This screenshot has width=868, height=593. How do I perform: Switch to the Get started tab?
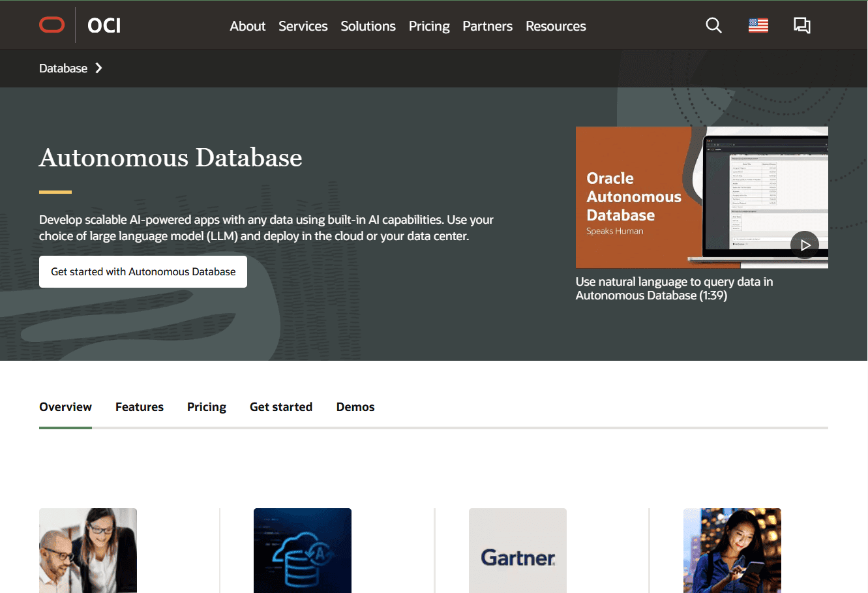[281, 407]
